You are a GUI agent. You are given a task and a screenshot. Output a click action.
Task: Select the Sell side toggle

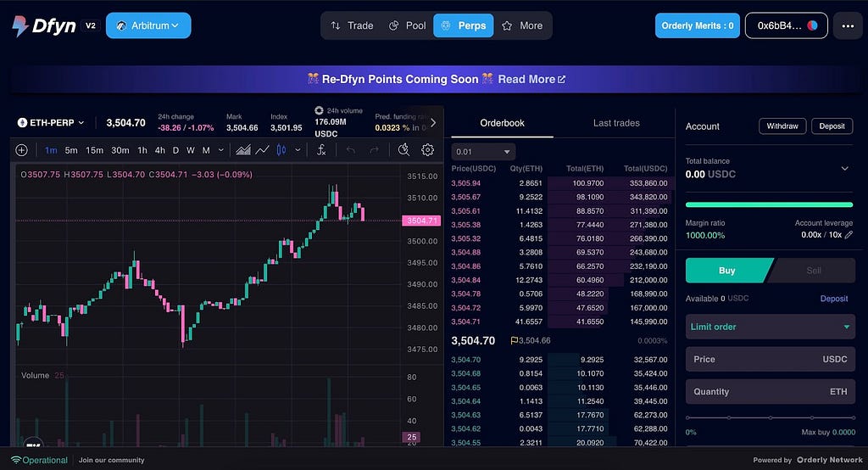click(813, 271)
